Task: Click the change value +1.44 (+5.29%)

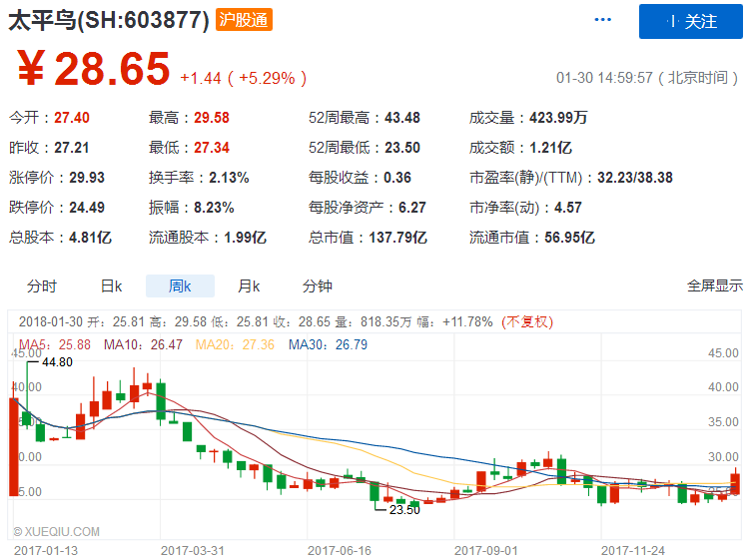Action: [244, 78]
